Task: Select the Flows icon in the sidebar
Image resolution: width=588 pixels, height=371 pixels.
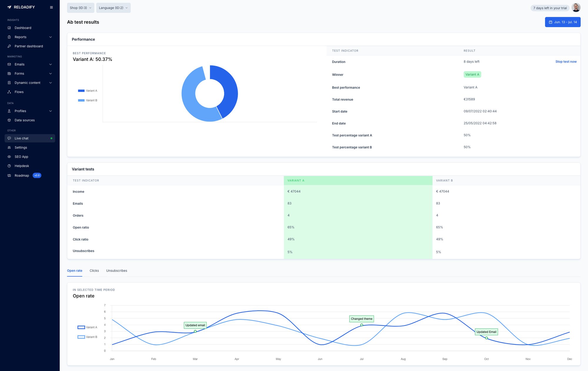Action: 9,92
